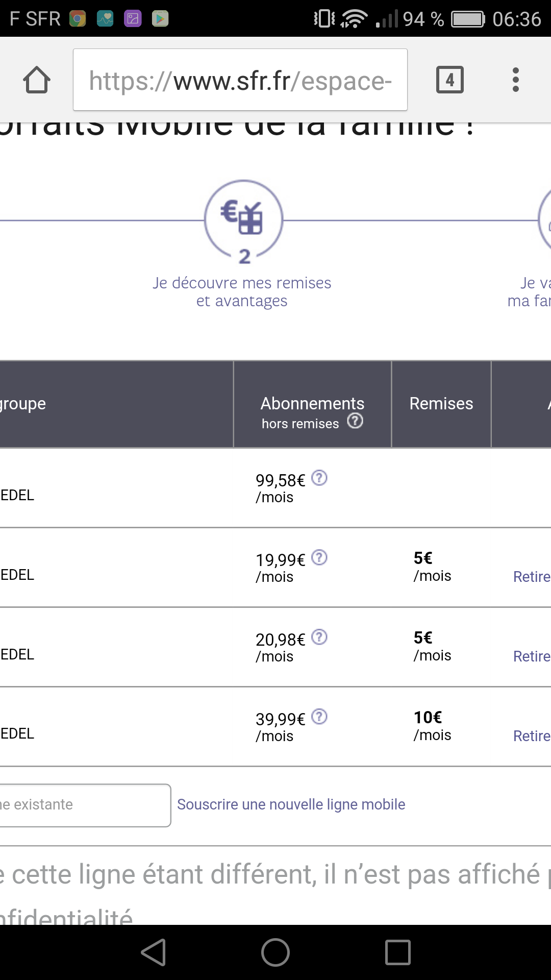Tap help icon beside Abonnements hors remises
Screen dimensions: 551x980
[355, 421]
